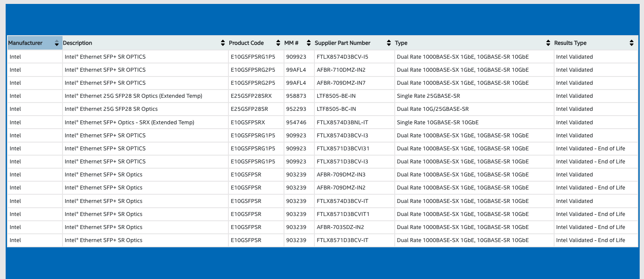The height and width of the screenshot is (279, 644).
Task: Click Supplier Part Number sort arrows
Action: (x=389, y=43)
